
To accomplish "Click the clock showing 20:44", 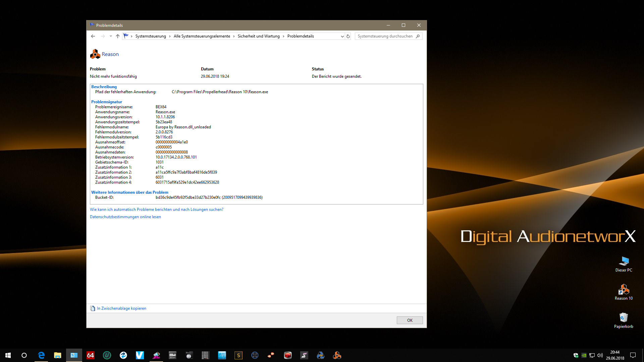I will 615,352.
